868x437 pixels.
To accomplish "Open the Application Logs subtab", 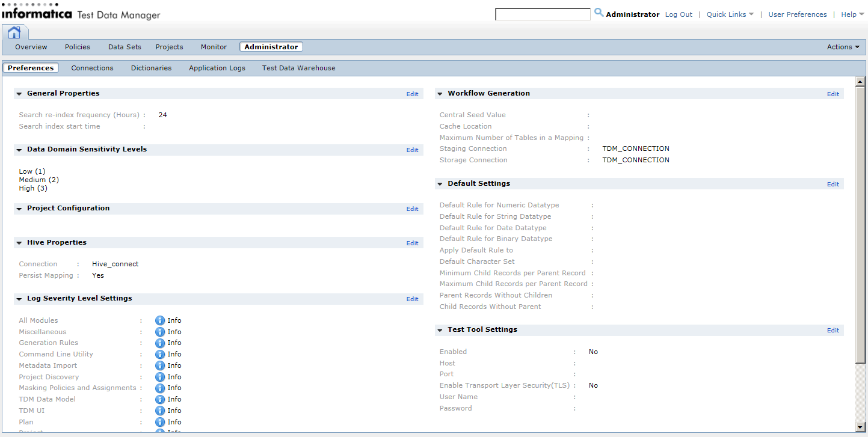I will coord(217,68).
